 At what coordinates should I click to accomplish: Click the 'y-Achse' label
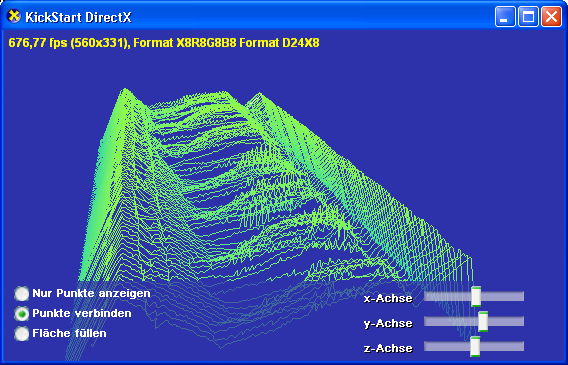point(388,323)
